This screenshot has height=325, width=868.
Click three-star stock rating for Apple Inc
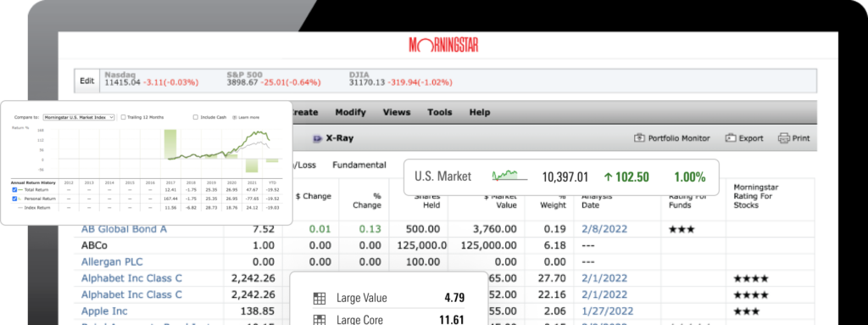click(746, 311)
